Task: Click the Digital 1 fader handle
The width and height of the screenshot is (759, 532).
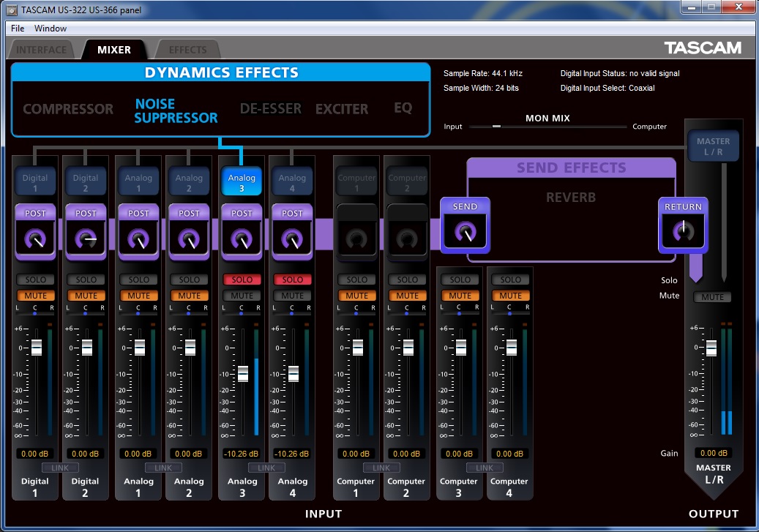Action: pos(37,348)
